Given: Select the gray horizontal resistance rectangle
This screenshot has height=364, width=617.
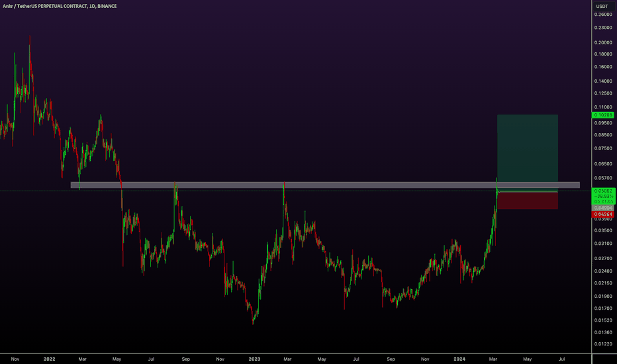Looking at the screenshot, I should pyautogui.click(x=325, y=185).
